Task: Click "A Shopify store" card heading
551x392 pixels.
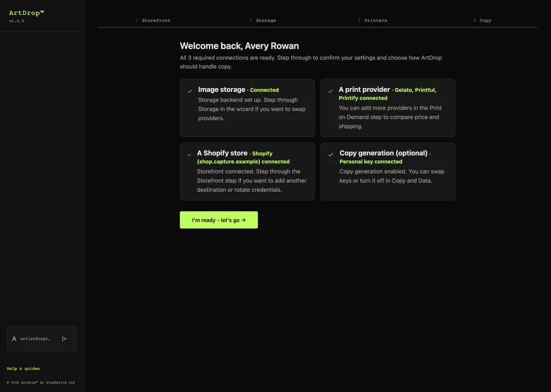Action: pos(222,153)
